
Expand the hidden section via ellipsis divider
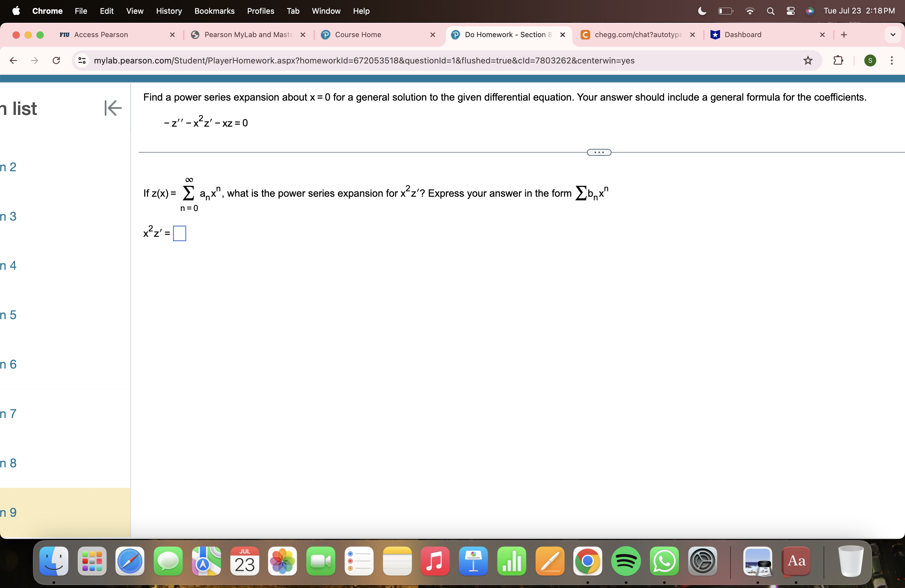point(598,152)
